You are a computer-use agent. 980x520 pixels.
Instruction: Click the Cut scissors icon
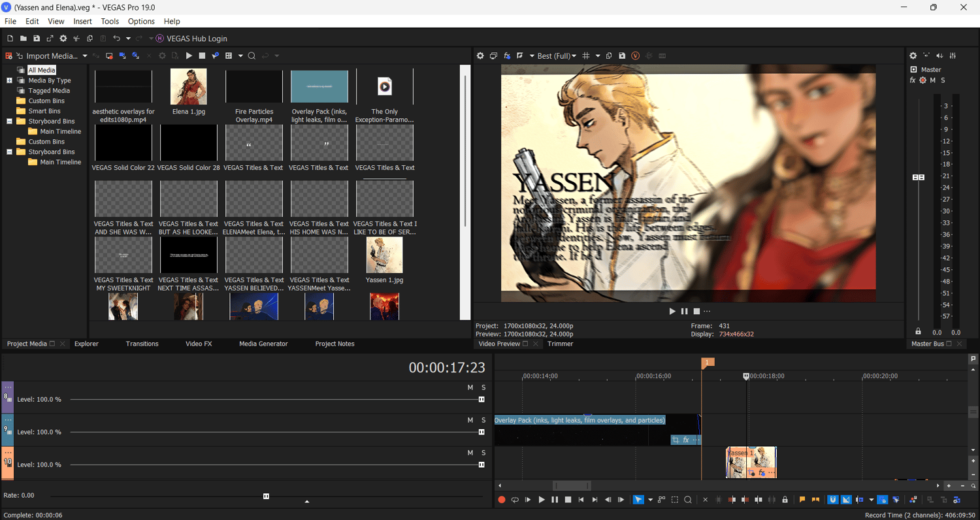coord(76,39)
